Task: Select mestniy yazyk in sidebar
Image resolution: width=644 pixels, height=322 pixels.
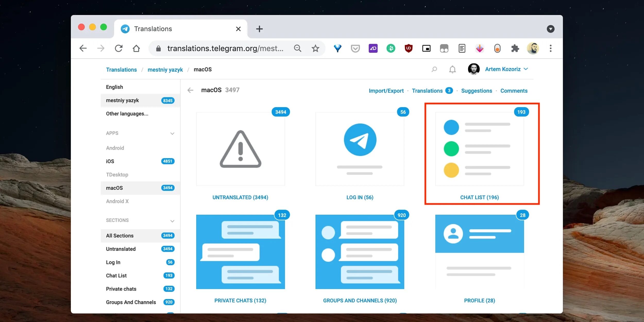Action: [140, 100]
